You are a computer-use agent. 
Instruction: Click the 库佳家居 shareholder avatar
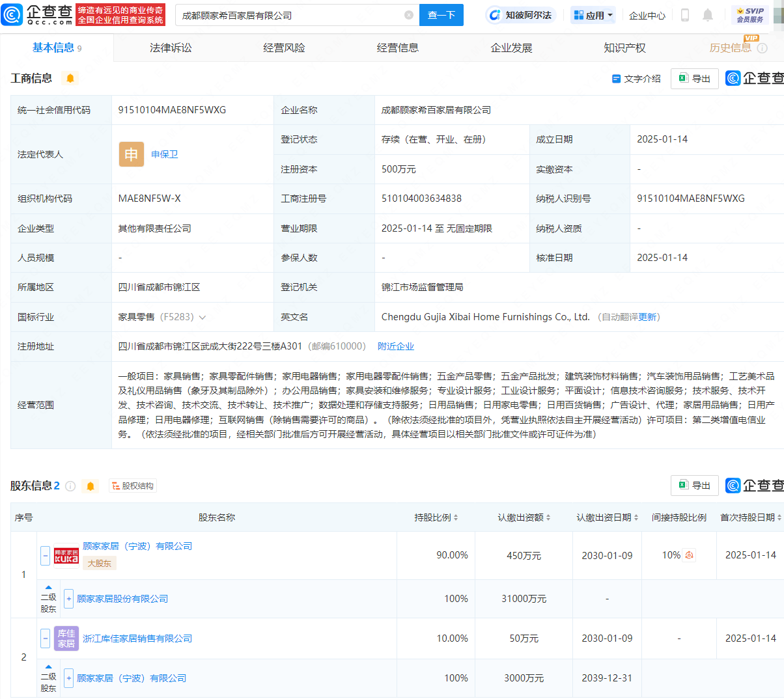pyautogui.click(x=66, y=638)
